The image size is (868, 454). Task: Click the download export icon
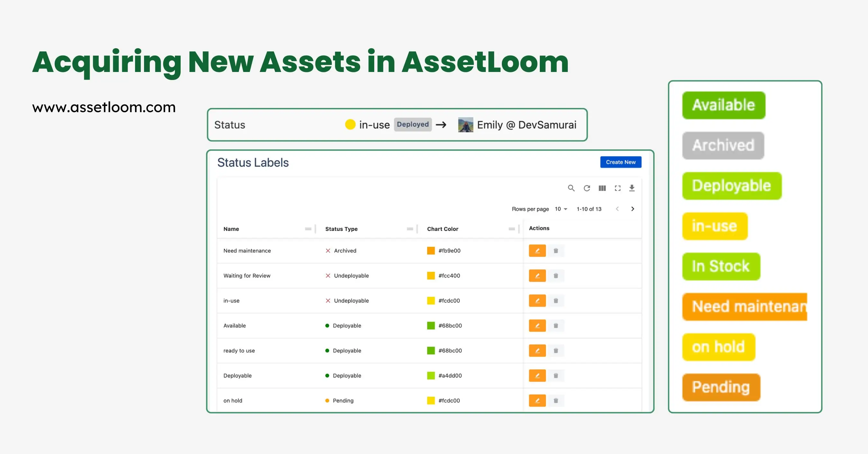[x=632, y=188]
